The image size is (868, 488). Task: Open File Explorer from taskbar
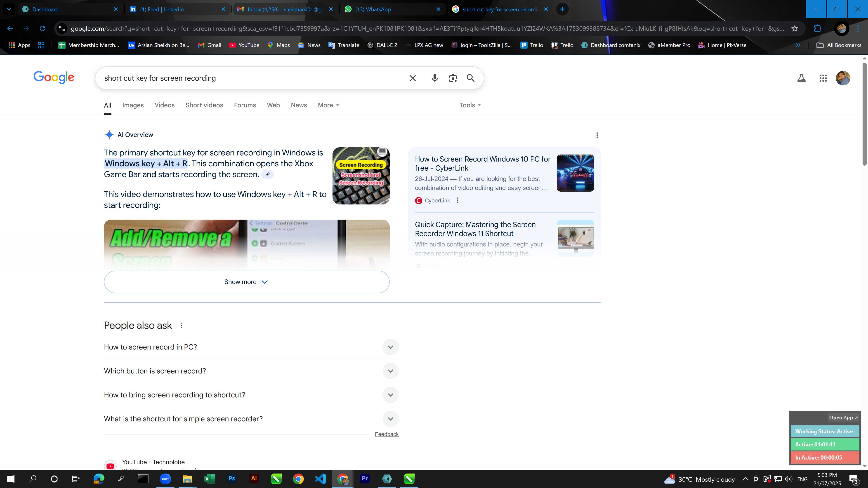187,479
